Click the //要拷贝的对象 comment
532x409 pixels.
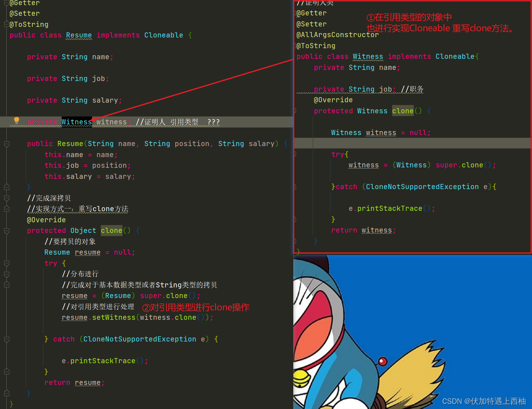pyautogui.click(x=70, y=242)
